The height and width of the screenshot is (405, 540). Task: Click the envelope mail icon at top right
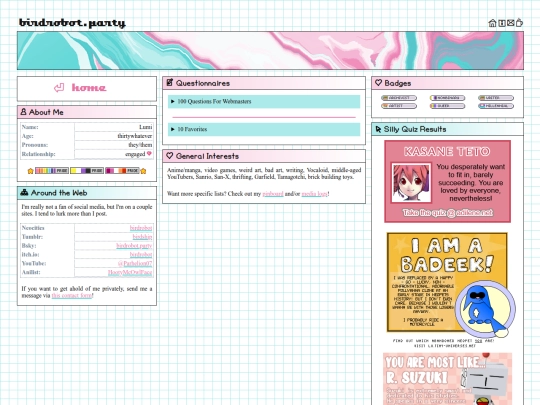tap(510, 23)
